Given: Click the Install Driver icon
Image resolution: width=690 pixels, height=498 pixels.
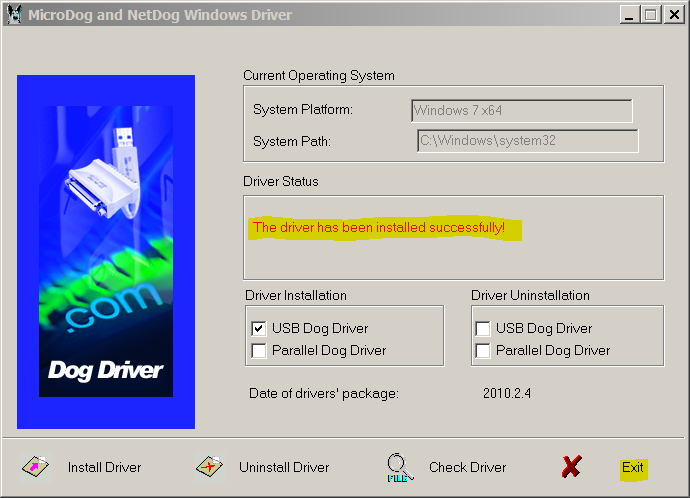Looking at the screenshot, I should [36, 467].
